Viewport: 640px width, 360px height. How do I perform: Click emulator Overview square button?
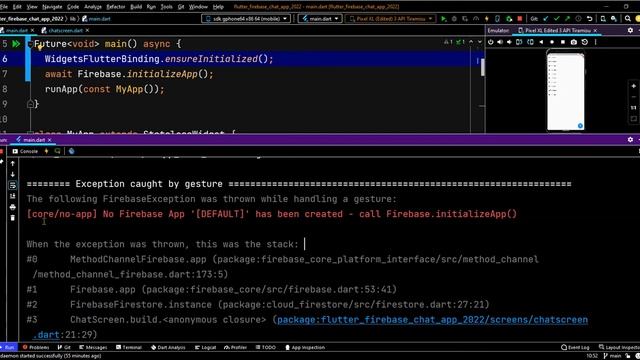pyautogui.click(x=563, y=42)
